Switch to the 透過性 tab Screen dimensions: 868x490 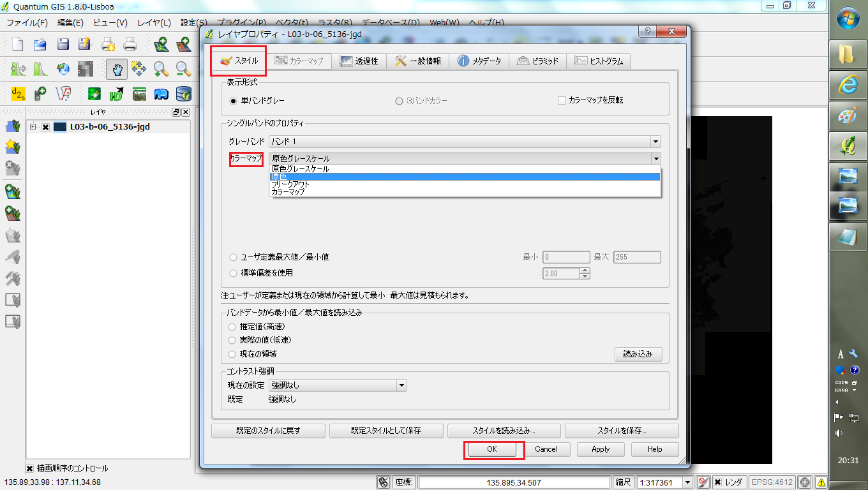pos(359,61)
